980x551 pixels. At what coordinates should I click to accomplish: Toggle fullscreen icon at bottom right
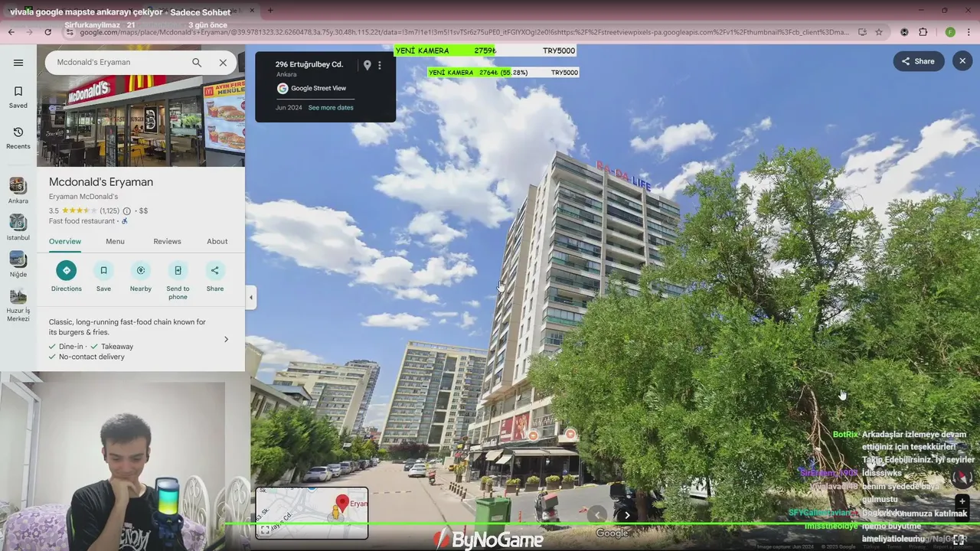(x=959, y=540)
